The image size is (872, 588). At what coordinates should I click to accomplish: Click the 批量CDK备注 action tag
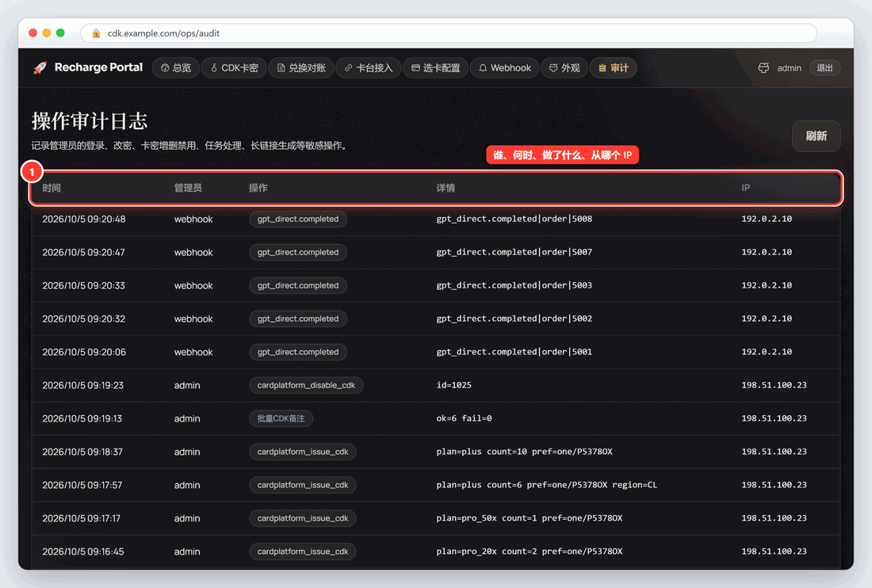[281, 418]
